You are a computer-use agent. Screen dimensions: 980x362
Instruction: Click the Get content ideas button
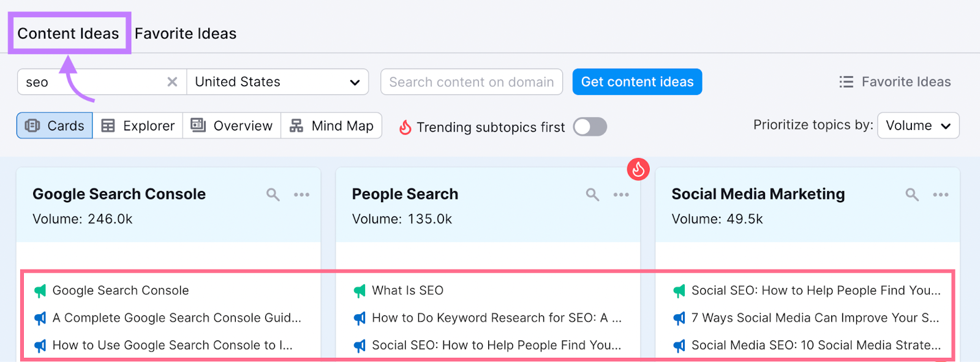[637, 81]
